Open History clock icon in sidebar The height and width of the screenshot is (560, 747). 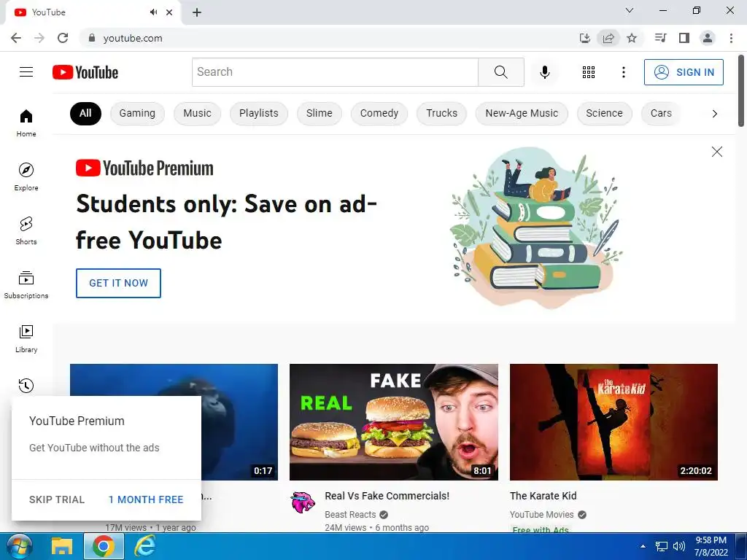[x=26, y=385]
